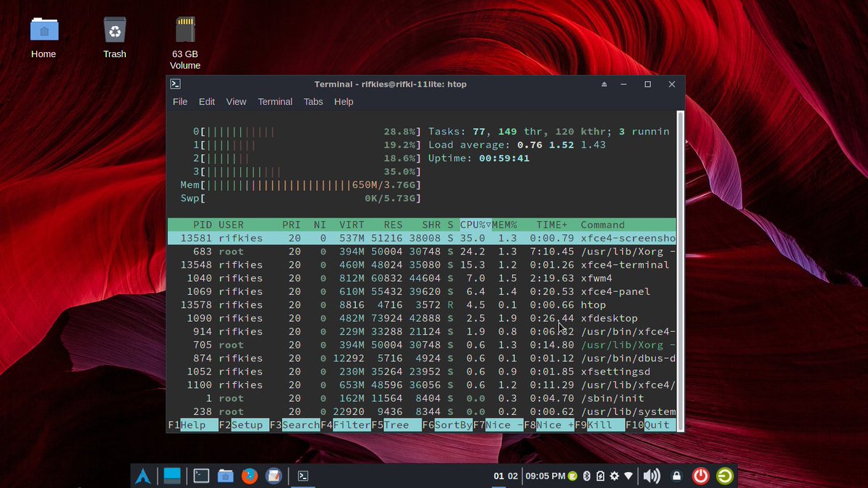Roll up the terminal window using the eject-shaped button
Viewport: 868px width, 488px height.
click(x=604, y=85)
